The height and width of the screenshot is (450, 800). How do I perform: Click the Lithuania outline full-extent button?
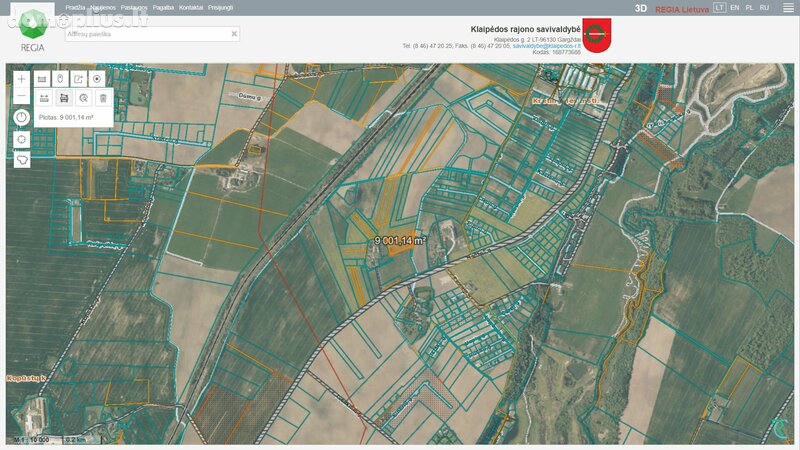tap(21, 160)
